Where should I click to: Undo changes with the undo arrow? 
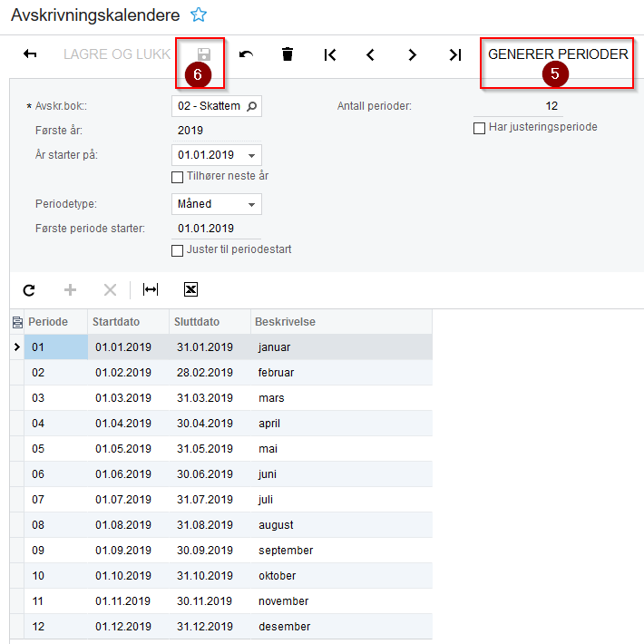coord(246,54)
